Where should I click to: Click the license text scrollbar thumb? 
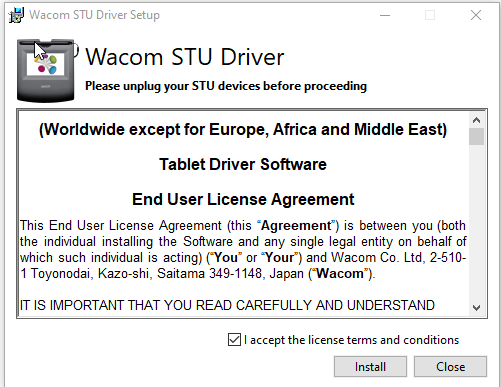pos(476,137)
